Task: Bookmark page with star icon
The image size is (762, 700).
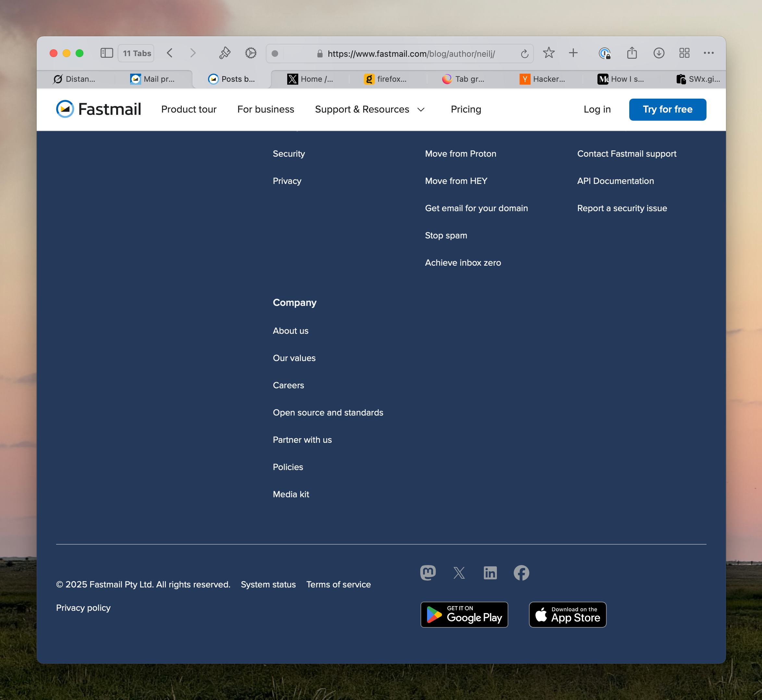Action: 549,53
